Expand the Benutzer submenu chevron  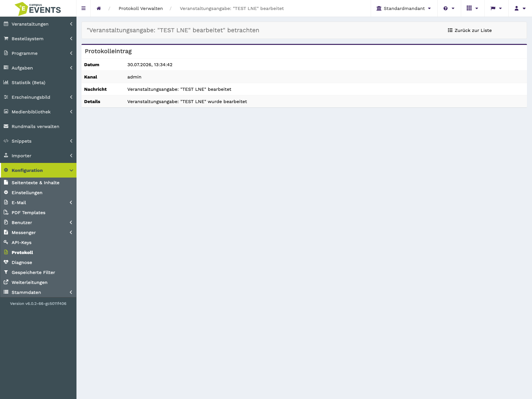click(71, 222)
